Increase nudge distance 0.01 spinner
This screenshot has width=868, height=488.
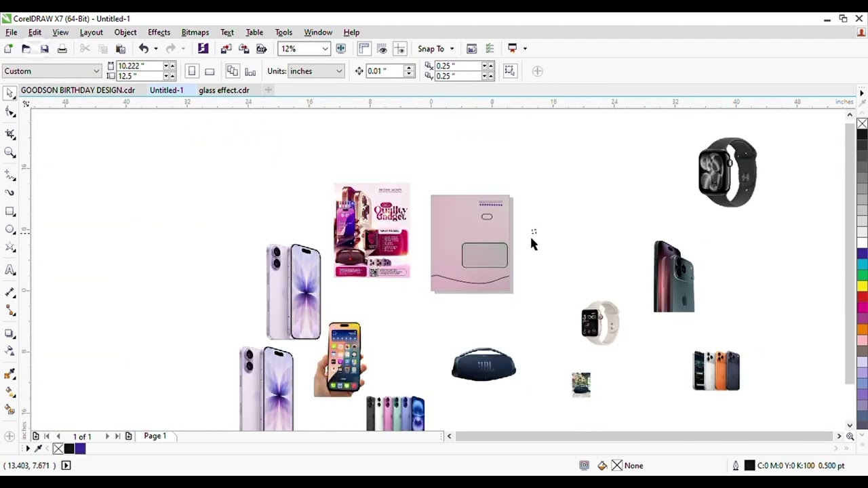[x=408, y=68]
